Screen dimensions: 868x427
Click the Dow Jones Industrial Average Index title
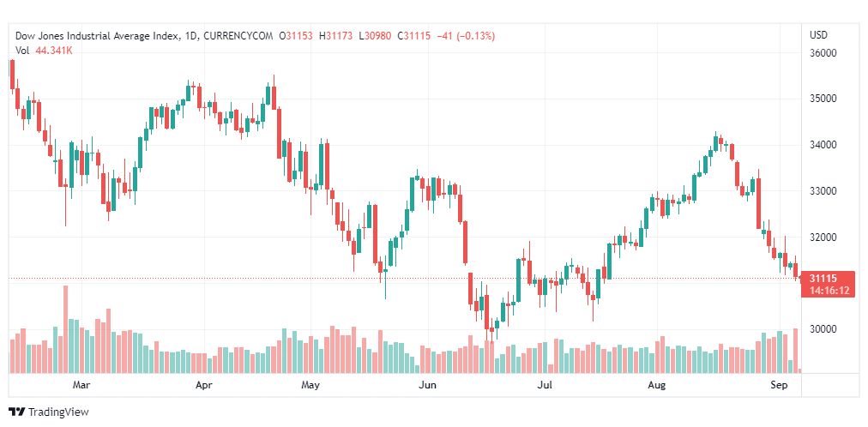pyautogui.click(x=98, y=36)
